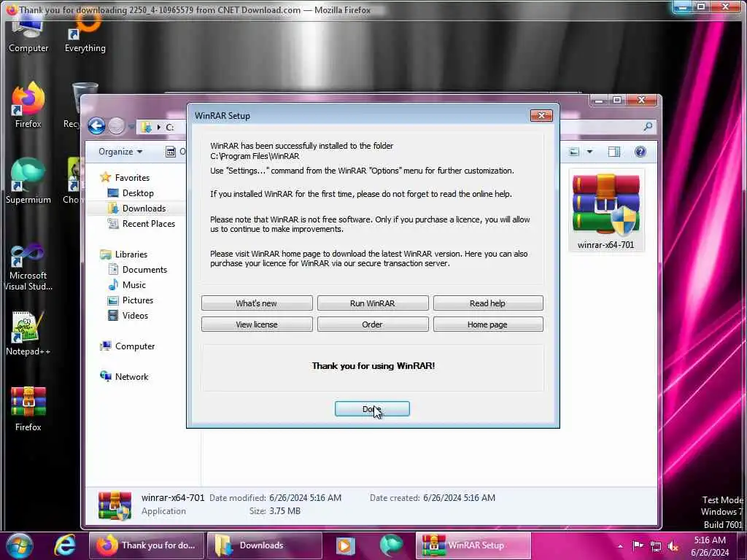Click the Action Center flag tray icon

tap(638, 545)
